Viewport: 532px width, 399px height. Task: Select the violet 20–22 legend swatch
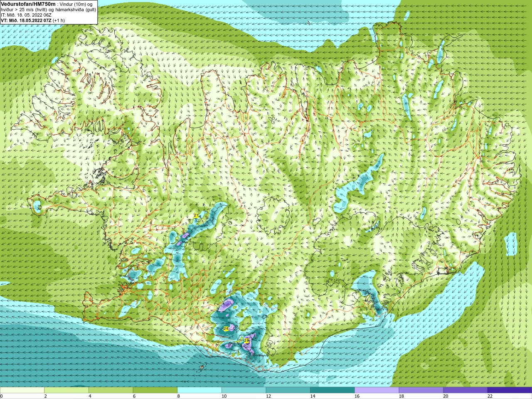pyautogui.click(x=465, y=390)
